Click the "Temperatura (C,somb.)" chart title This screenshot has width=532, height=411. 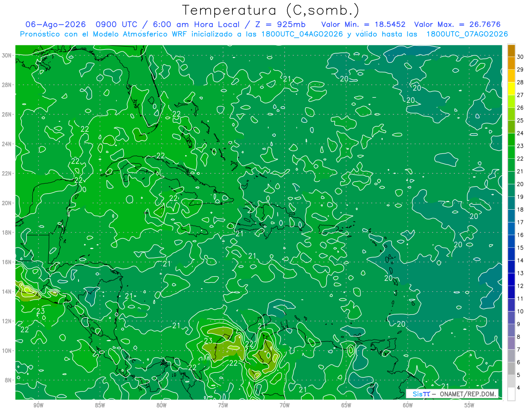tap(271, 10)
